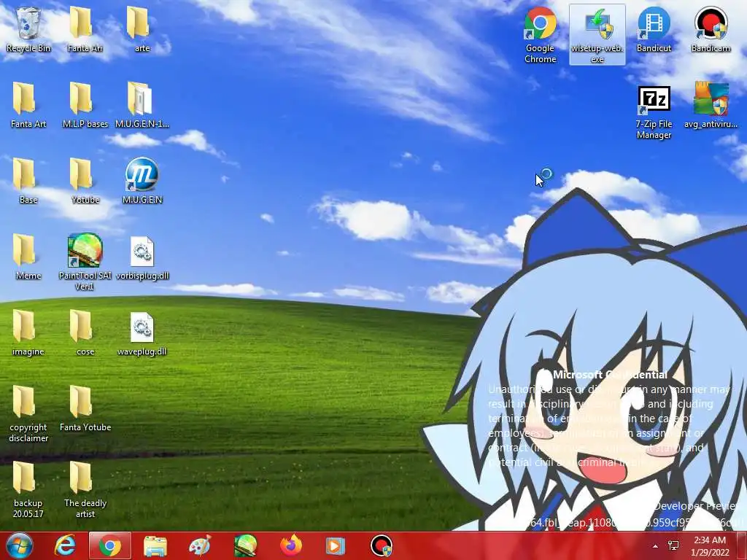Select the arte folder on the desktop
747x560 pixels.
pos(142,29)
